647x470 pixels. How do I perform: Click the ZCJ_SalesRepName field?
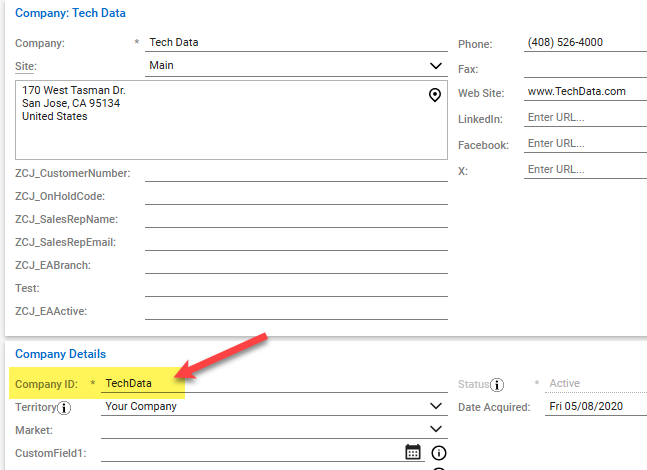point(296,219)
